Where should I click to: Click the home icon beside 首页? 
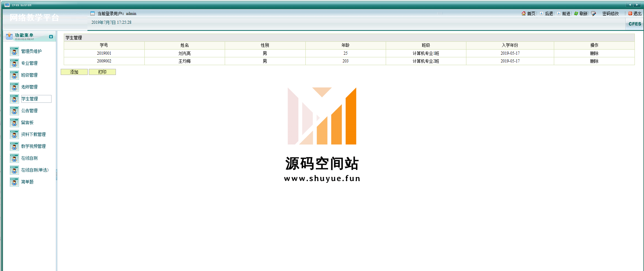point(524,14)
